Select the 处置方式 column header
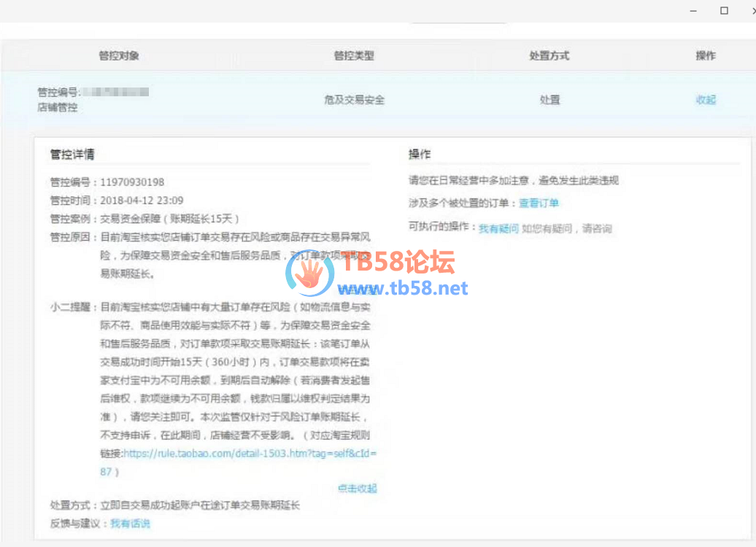This screenshot has height=547, width=756. (x=549, y=56)
